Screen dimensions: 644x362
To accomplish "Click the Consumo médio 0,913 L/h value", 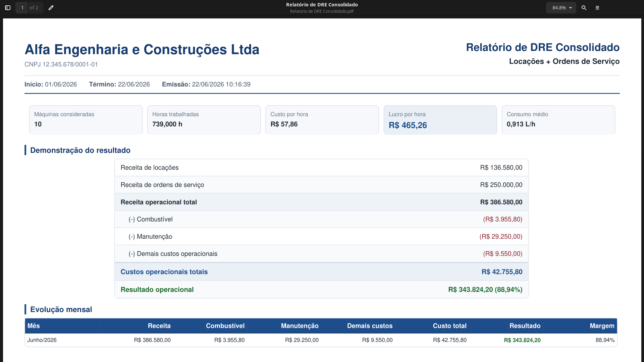I will point(521,124).
